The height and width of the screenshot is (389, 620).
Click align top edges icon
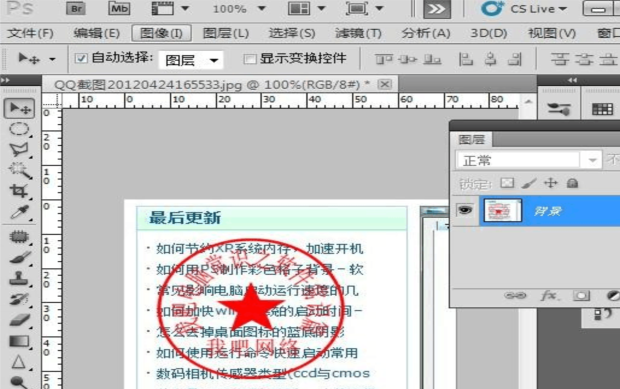coord(384,59)
